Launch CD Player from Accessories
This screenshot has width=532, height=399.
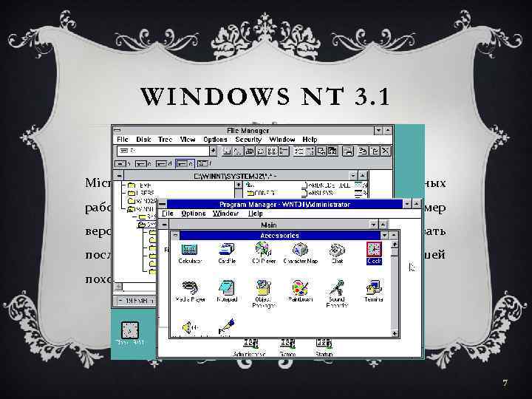pos(264,253)
